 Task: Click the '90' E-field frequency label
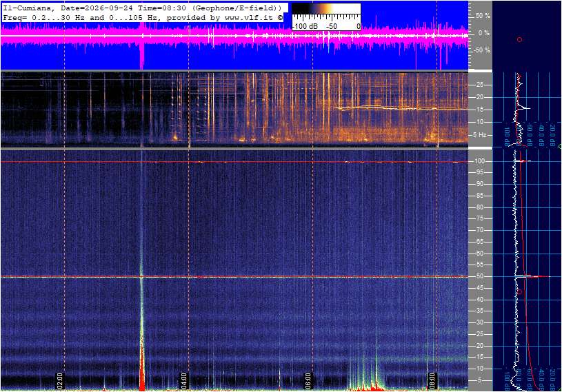click(x=479, y=184)
